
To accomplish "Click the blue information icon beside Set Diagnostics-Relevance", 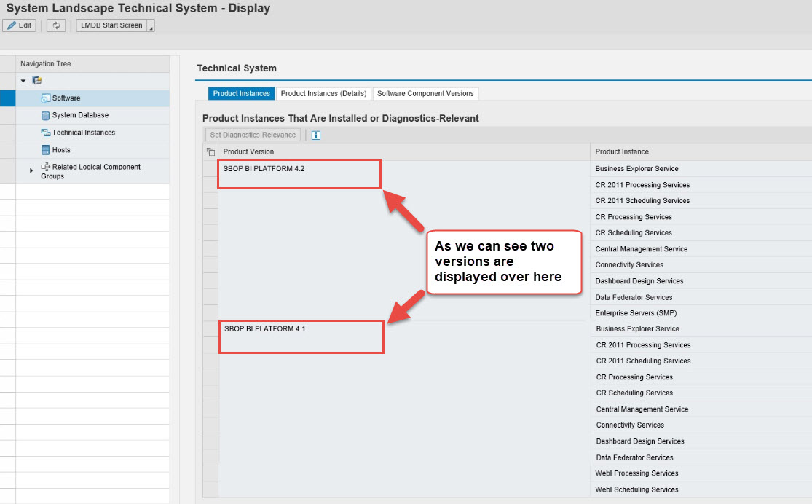I will click(x=316, y=135).
